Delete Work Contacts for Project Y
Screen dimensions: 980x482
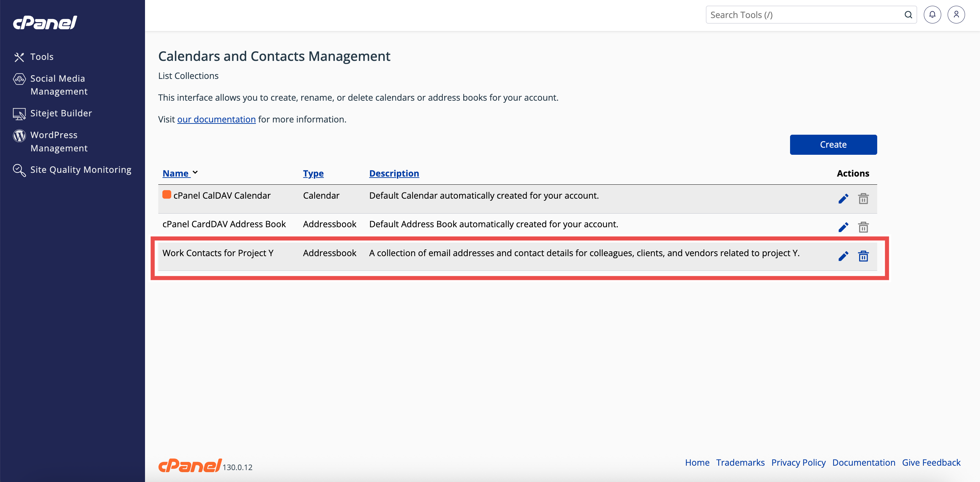tap(863, 256)
